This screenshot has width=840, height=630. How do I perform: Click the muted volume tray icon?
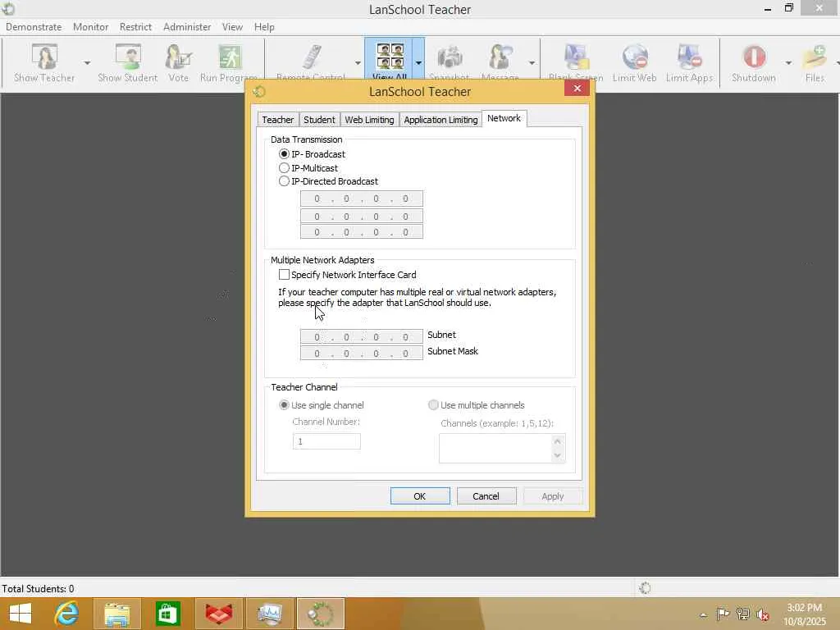pyautogui.click(x=763, y=614)
